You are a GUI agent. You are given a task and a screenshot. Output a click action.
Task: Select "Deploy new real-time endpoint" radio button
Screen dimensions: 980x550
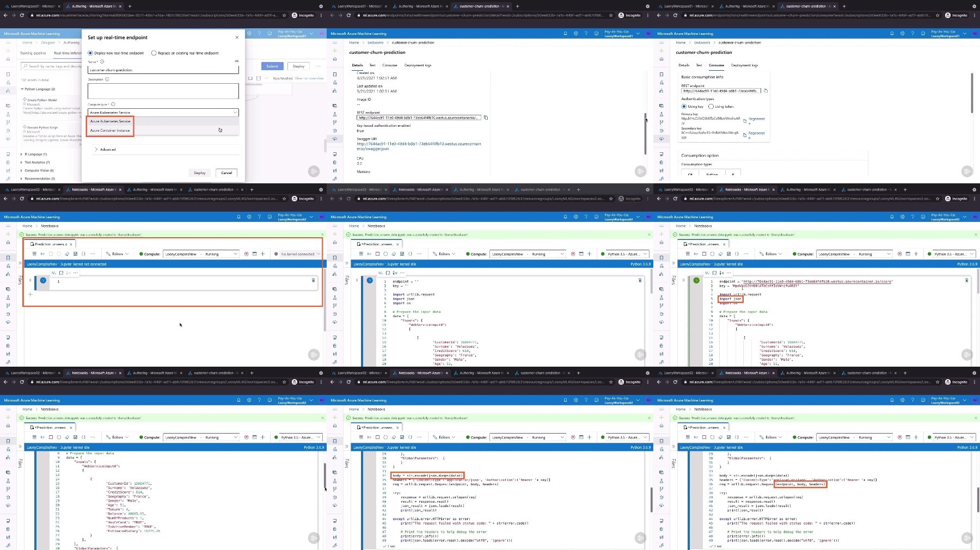(90, 53)
